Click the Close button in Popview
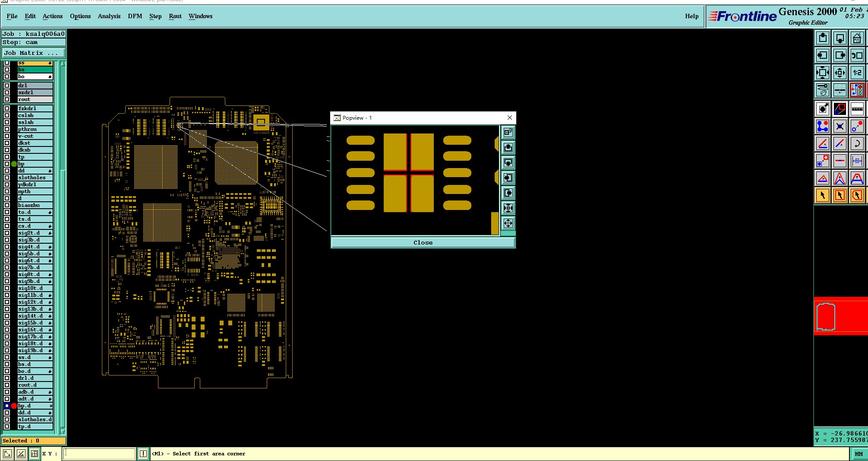 (x=423, y=243)
